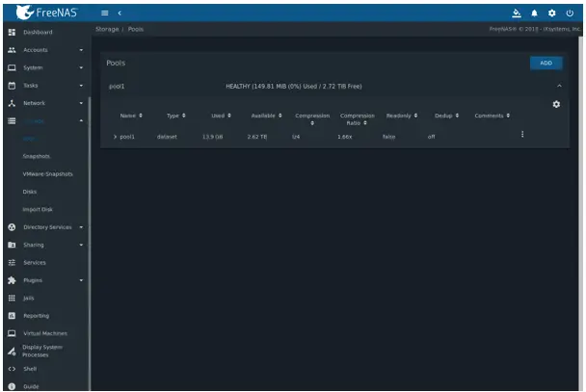
Task: Click the dataset type cell
Action: click(x=167, y=137)
